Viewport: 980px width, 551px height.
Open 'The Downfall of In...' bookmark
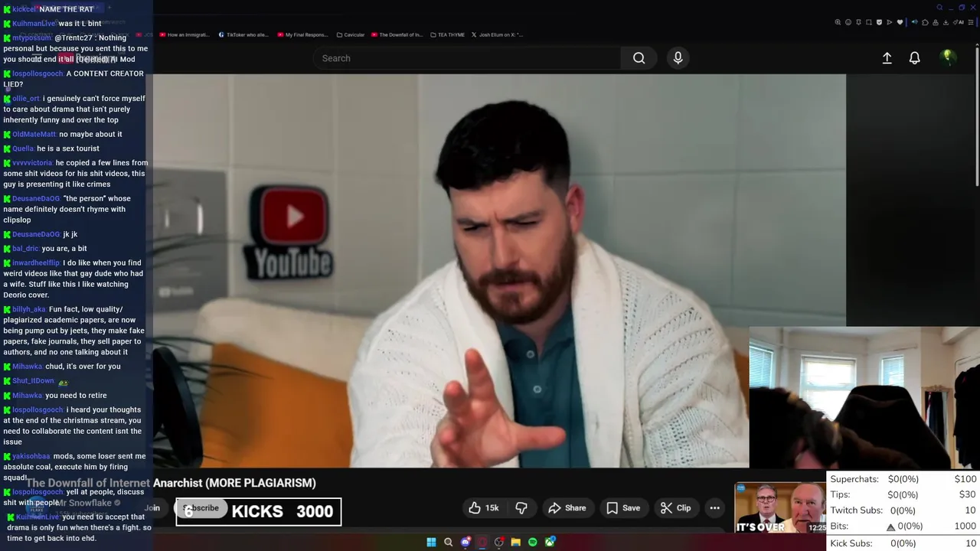point(397,34)
